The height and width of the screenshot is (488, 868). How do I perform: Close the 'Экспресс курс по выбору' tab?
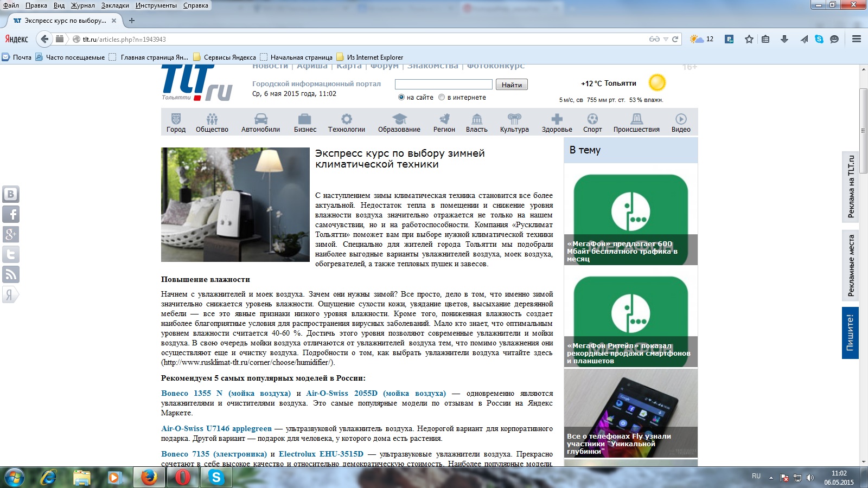(114, 21)
